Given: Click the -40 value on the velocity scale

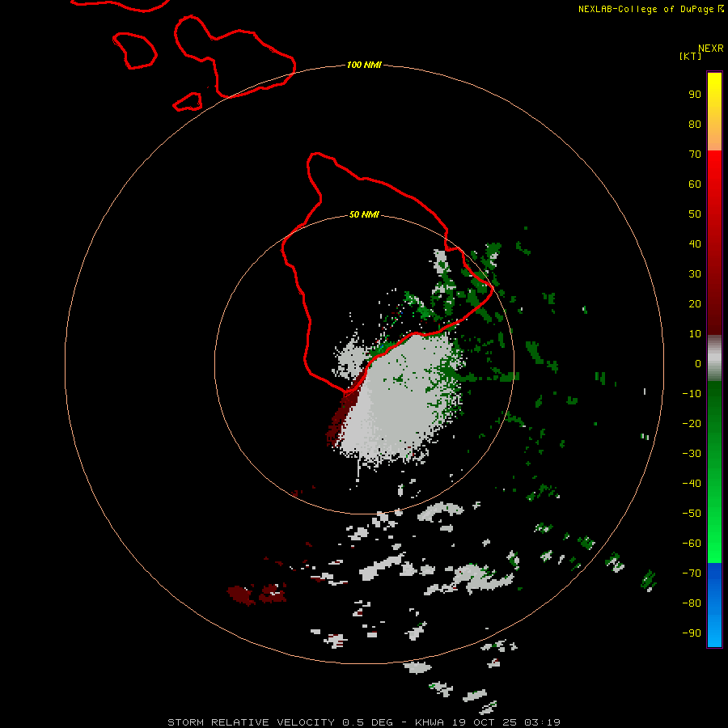Looking at the screenshot, I should pos(692,484).
